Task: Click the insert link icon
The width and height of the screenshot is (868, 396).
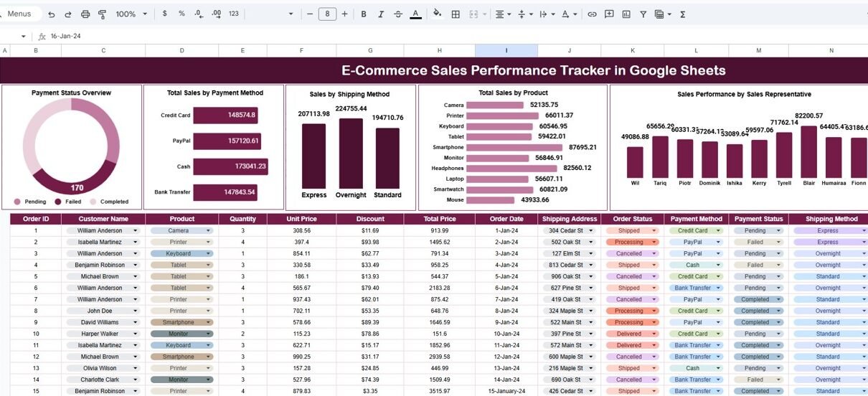Action: coord(592,14)
